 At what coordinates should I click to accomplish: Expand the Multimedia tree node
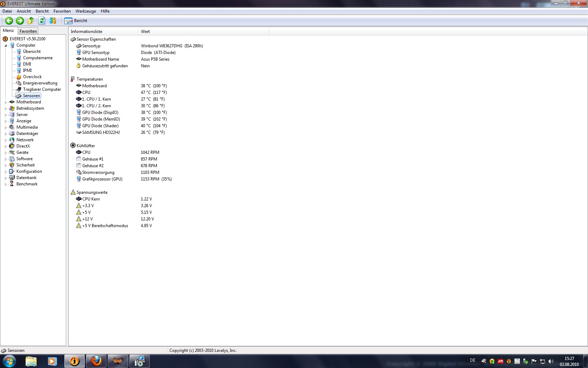click(x=6, y=128)
